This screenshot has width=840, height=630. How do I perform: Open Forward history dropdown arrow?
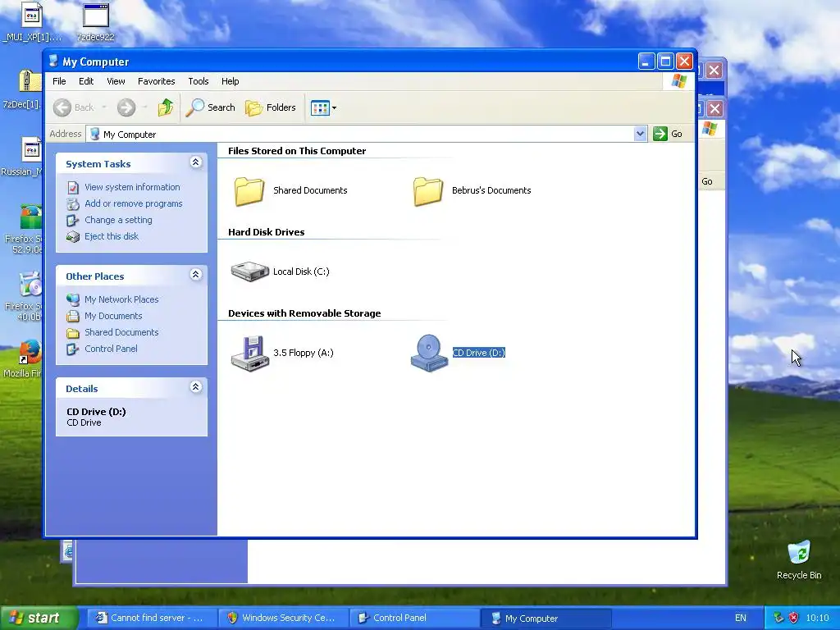[144, 107]
